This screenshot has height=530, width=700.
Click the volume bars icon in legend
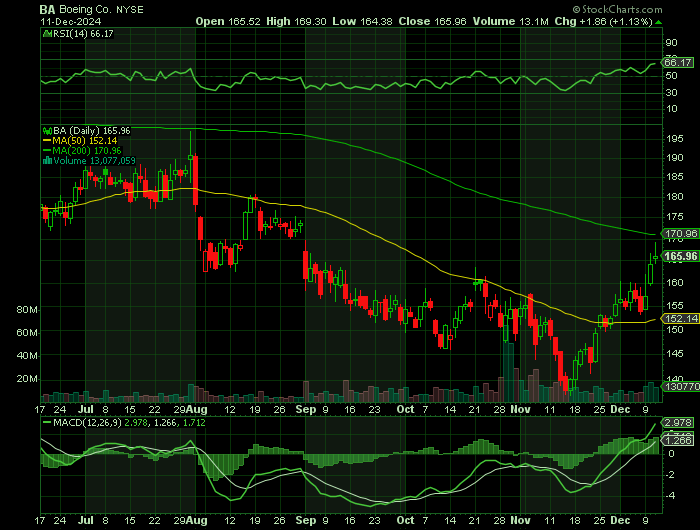47,161
